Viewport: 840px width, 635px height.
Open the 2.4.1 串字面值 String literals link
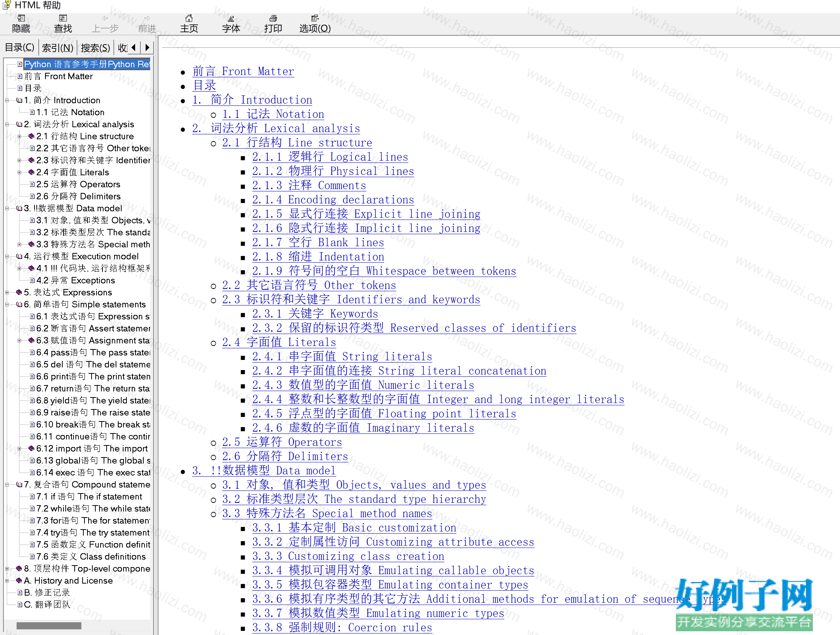click(x=342, y=357)
